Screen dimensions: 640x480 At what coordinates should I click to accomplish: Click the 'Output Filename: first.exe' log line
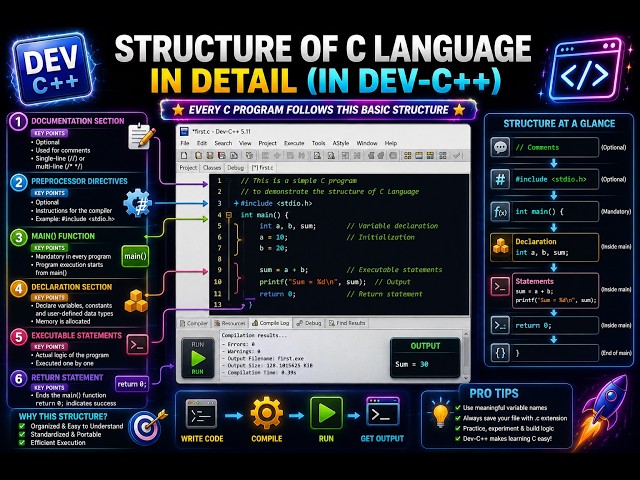pos(262,358)
